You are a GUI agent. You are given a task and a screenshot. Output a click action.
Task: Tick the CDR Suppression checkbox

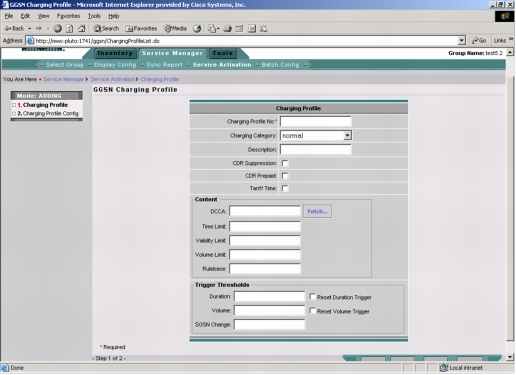coord(285,163)
